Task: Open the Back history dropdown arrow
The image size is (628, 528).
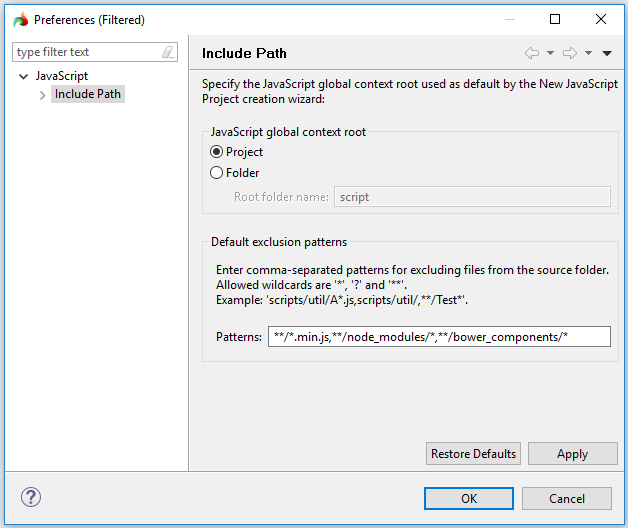Action: (x=550, y=53)
